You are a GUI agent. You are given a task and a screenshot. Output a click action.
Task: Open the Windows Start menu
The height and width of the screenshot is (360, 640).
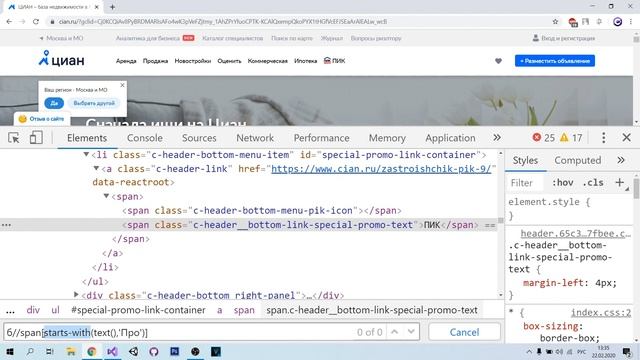(9, 351)
